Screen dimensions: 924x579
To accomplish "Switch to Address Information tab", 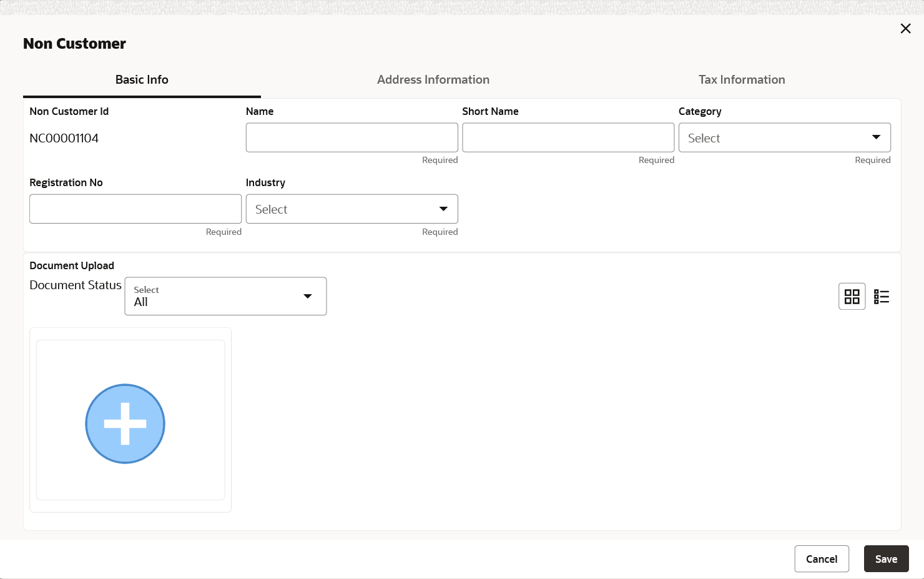I will point(433,80).
